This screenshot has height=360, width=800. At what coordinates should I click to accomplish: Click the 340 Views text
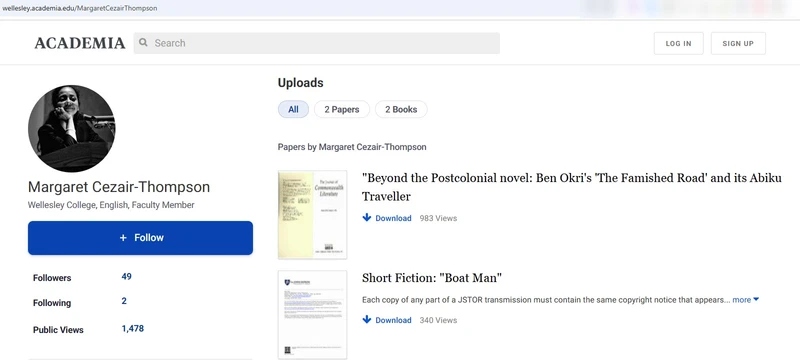coord(438,320)
